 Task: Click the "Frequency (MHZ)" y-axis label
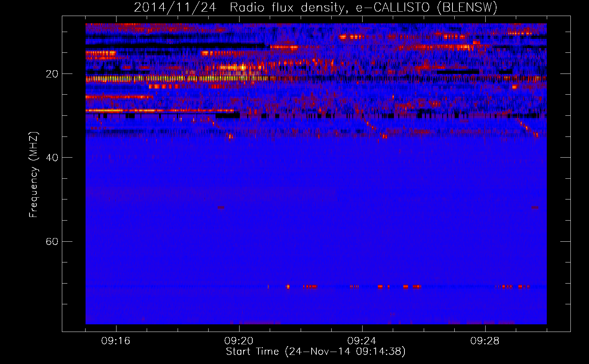(x=33, y=175)
